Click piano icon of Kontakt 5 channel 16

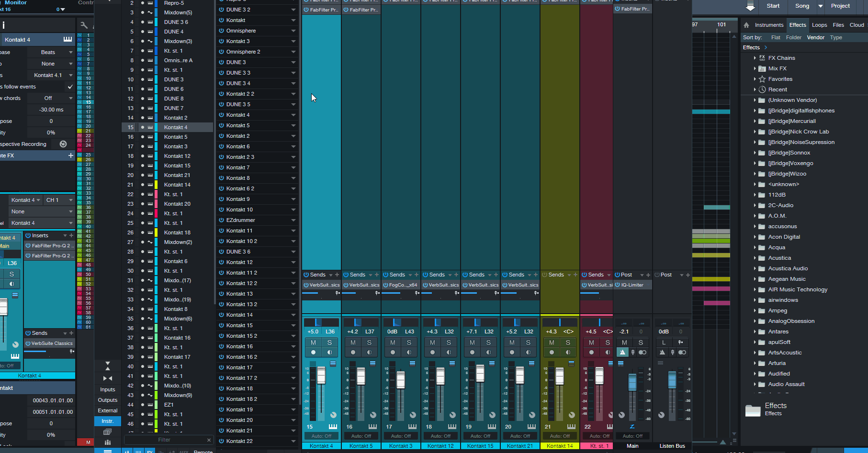372,427
